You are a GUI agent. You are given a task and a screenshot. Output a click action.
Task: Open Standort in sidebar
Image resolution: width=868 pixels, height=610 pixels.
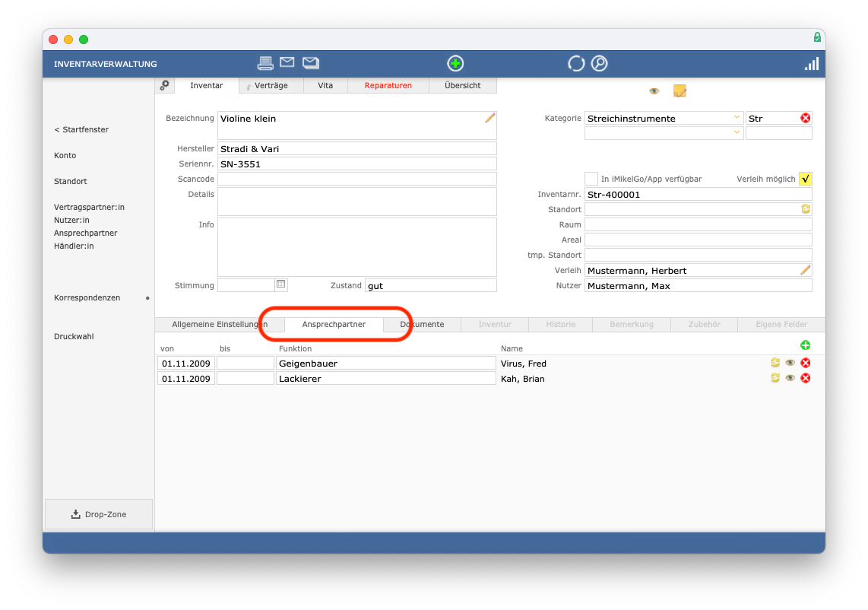[x=70, y=181]
